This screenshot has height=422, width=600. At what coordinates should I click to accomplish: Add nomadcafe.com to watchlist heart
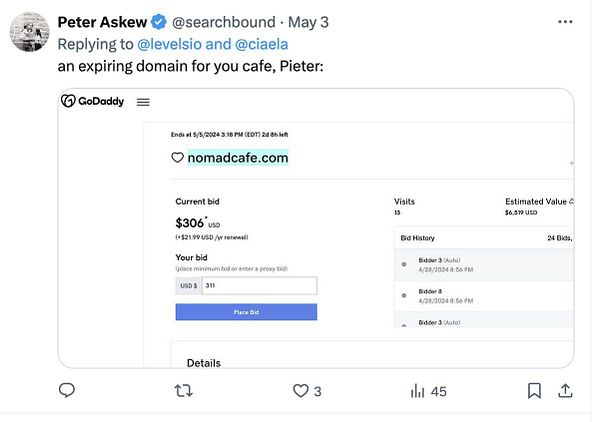tap(178, 158)
